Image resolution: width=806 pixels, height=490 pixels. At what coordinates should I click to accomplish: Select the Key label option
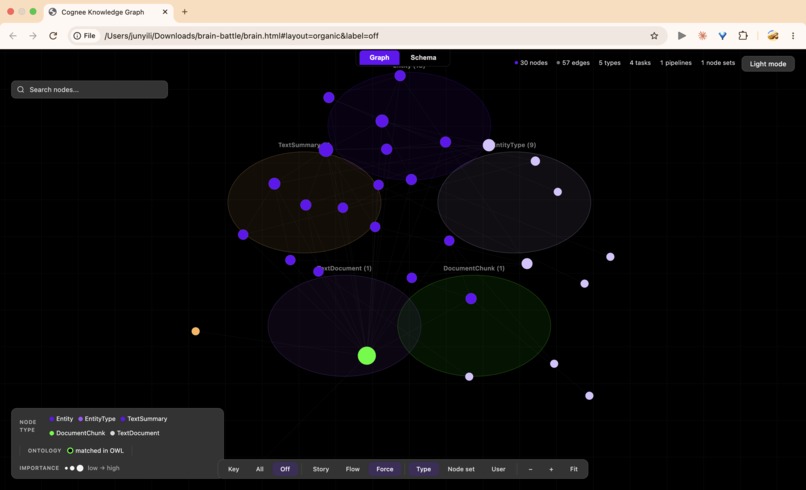(233, 469)
